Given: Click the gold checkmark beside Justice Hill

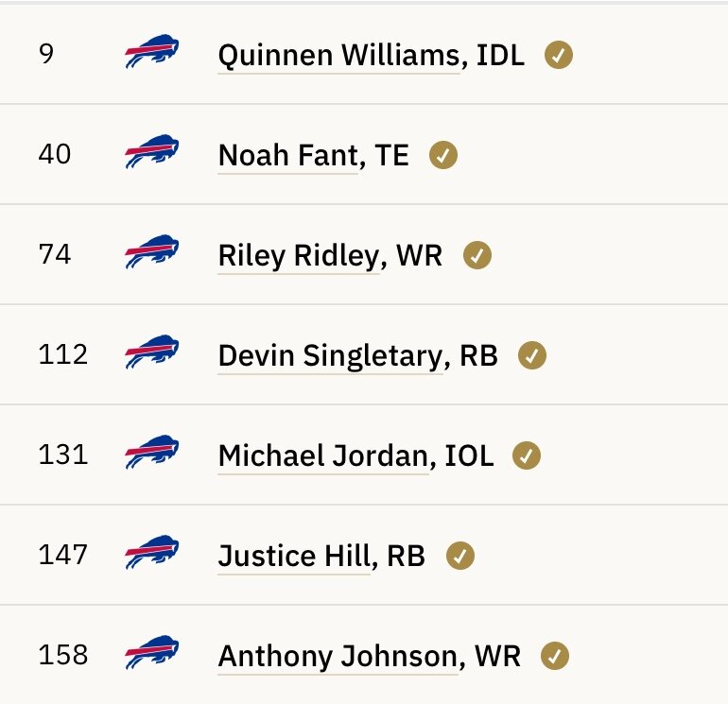Looking at the screenshot, I should 460,556.
